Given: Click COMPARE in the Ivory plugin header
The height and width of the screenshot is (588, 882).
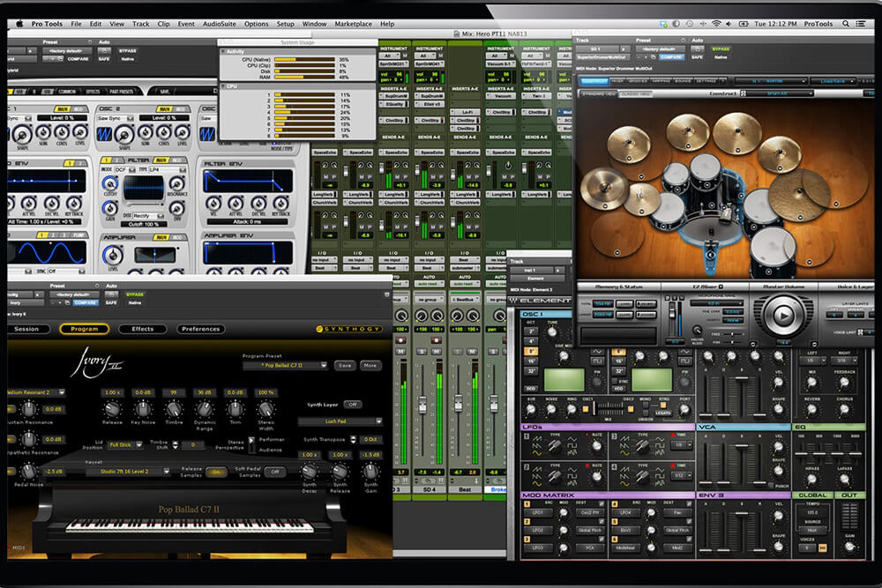Looking at the screenshot, I should 85,302.
